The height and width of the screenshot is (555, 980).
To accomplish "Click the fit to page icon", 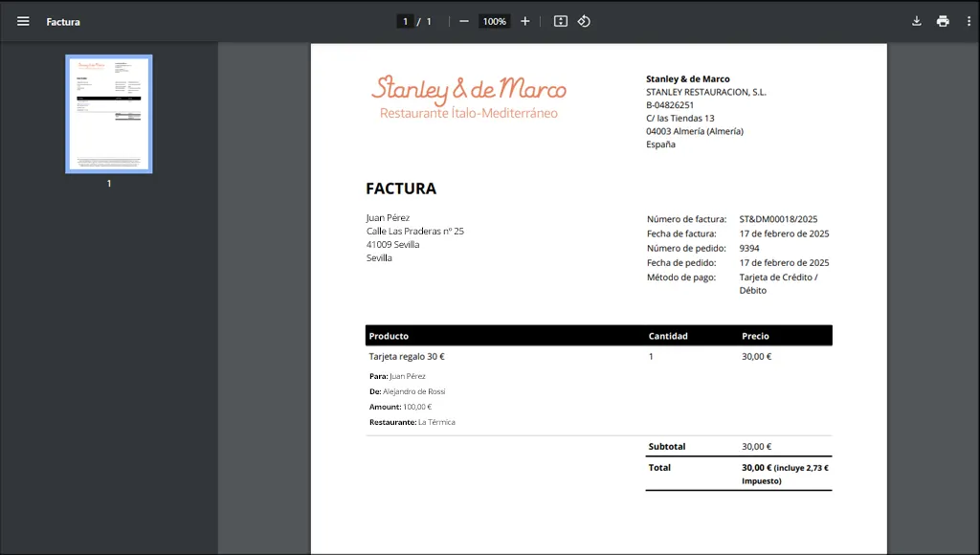I will pos(561,21).
